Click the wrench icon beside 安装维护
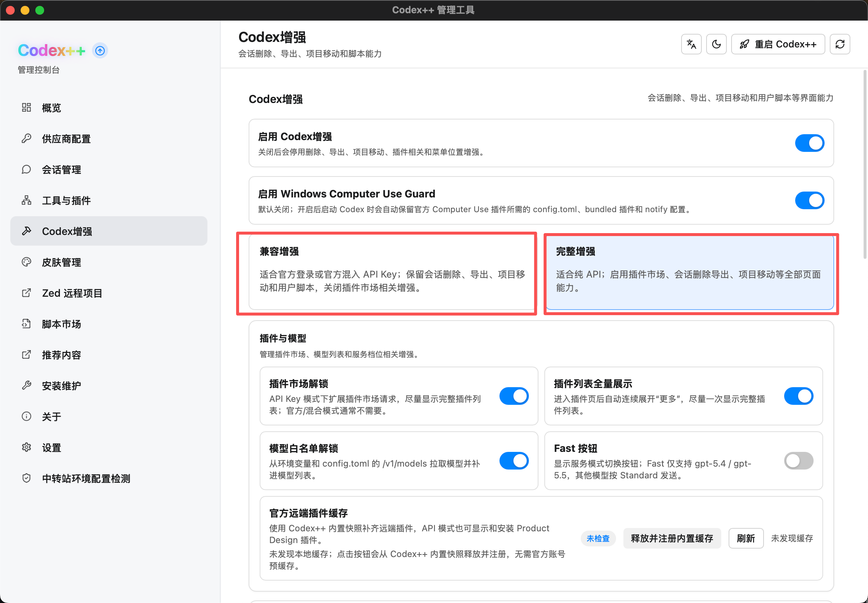 26,386
